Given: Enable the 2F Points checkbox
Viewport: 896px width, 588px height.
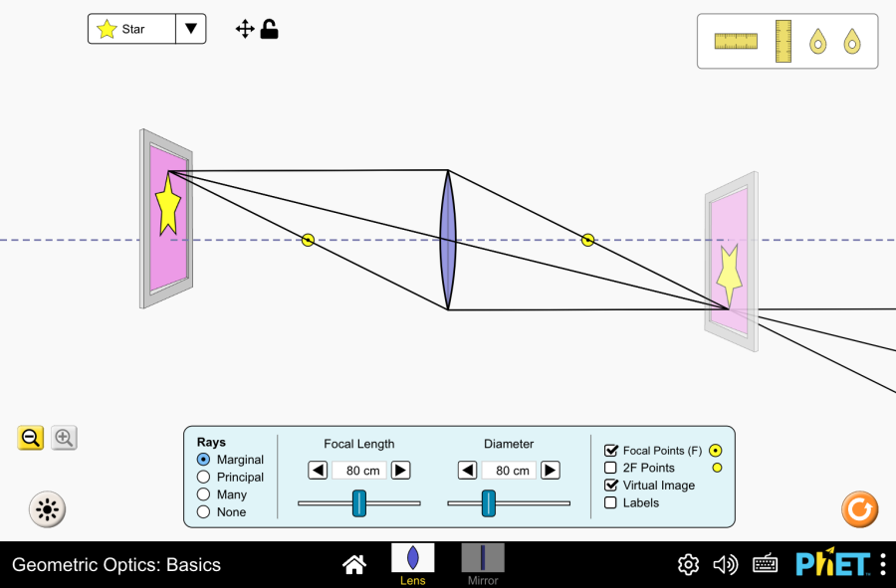Looking at the screenshot, I should [x=611, y=467].
